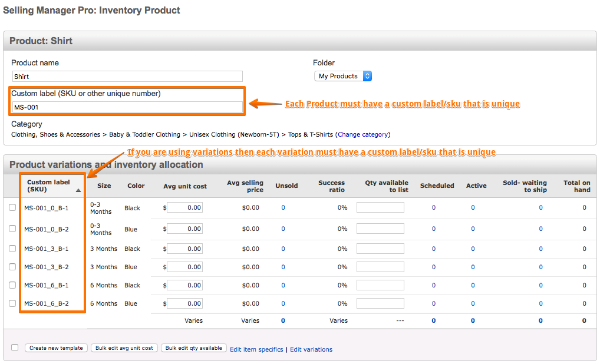
Task: Select checkbox for MS-001_3_B-2 variation
Action: pos(12,267)
